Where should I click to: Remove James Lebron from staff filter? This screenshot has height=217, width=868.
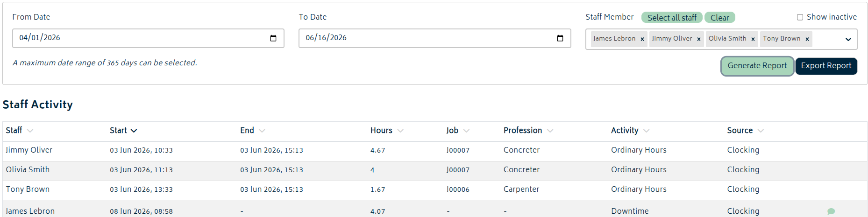tap(642, 39)
